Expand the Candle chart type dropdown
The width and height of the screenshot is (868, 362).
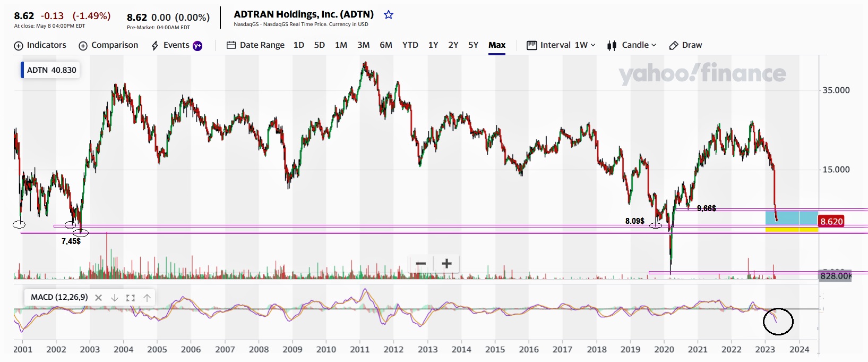632,45
